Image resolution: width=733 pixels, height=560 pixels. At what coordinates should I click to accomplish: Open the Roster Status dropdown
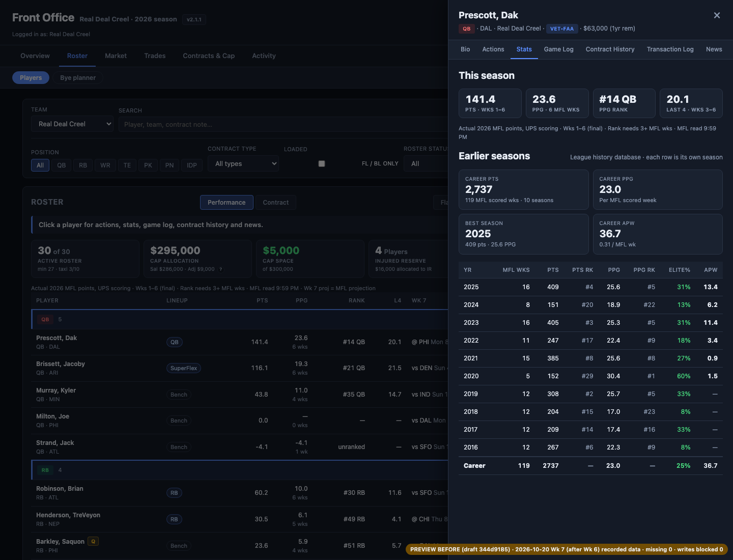[x=426, y=163]
